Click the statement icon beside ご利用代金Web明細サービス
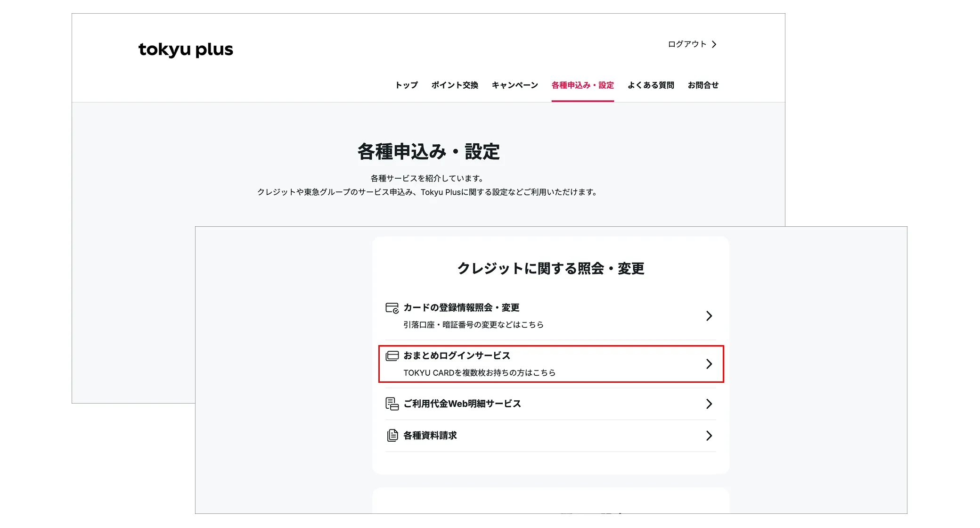 392,404
